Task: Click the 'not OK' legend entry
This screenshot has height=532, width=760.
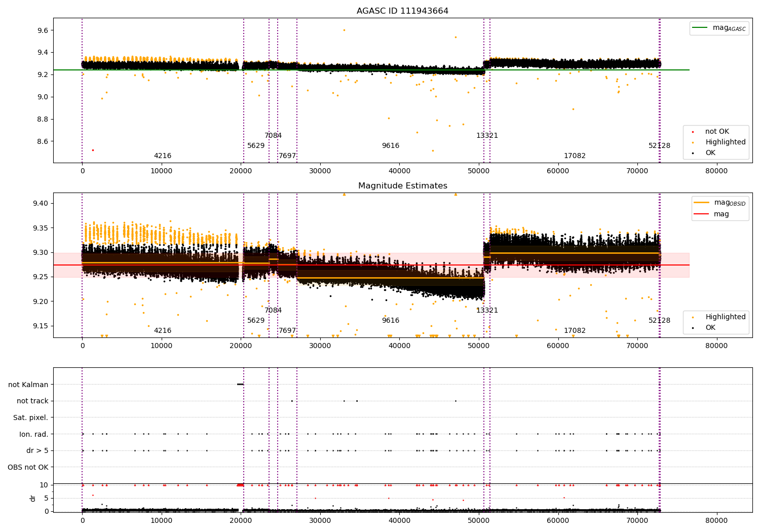Action: point(711,132)
